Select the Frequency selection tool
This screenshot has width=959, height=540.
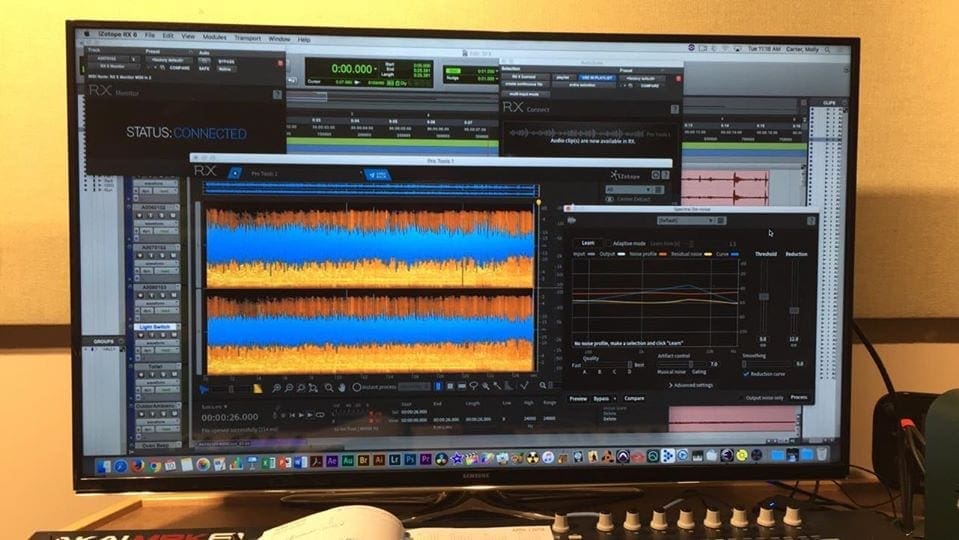coord(462,387)
